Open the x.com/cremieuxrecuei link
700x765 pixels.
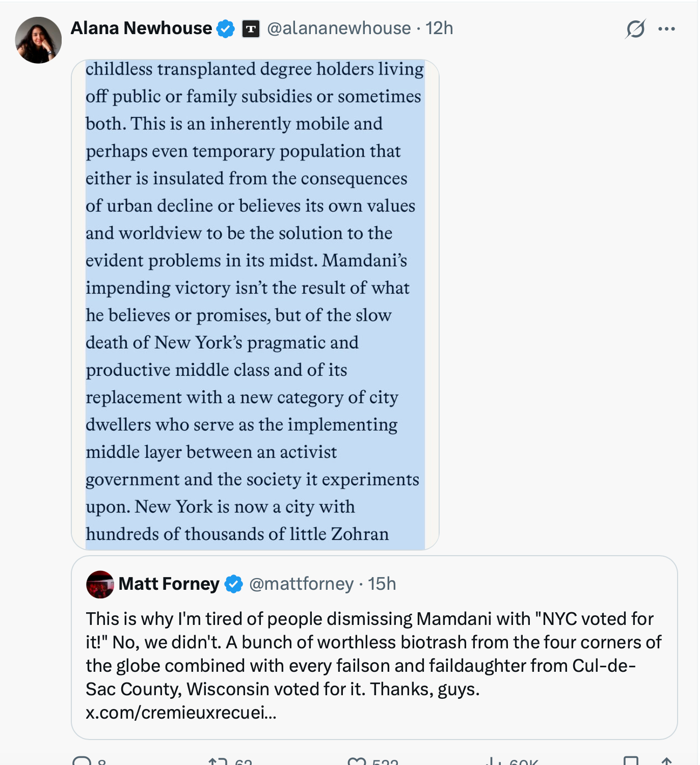181,713
